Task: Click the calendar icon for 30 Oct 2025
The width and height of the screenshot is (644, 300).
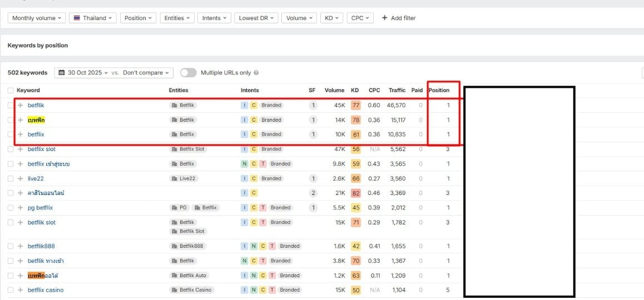Action: pyautogui.click(x=62, y=73)
